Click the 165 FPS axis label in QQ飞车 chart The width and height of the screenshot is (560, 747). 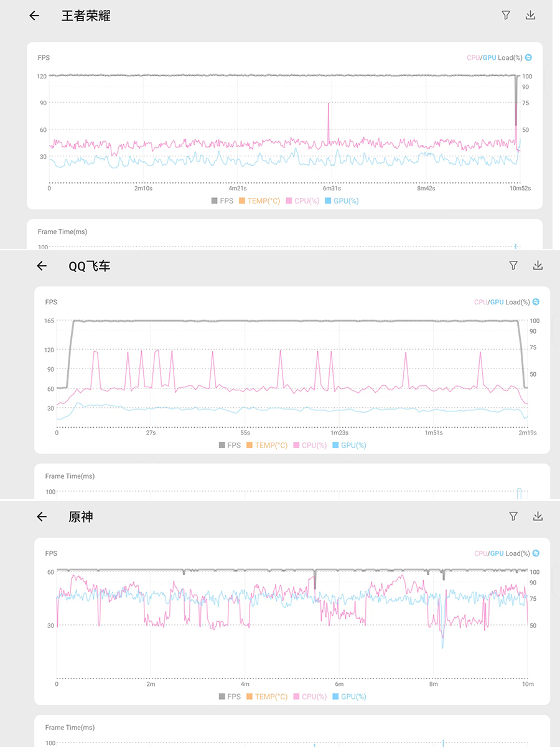(x=49, y=321)
